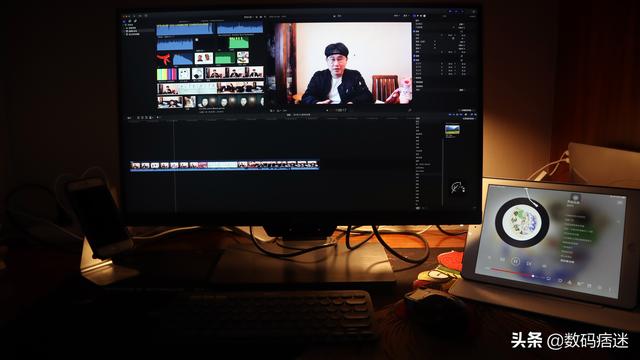This screenshot has width=640, height=360.
Task: Open the Transform tool dropdown under the viewer
Action: pyautogui.click(x=272, y=111)
